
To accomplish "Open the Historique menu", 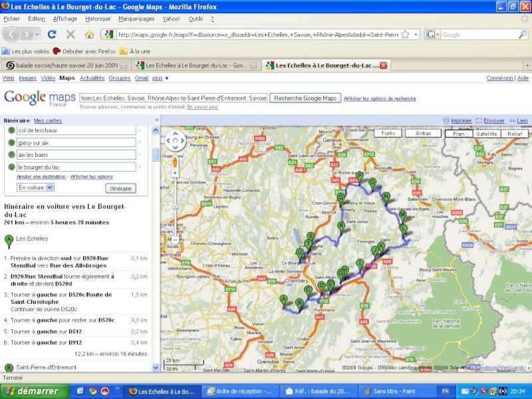I will pos(98,19).
